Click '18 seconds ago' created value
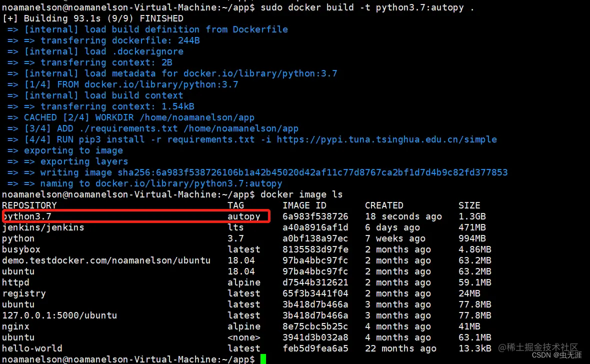Screen dimensions: 590x364 click(403, 216)
